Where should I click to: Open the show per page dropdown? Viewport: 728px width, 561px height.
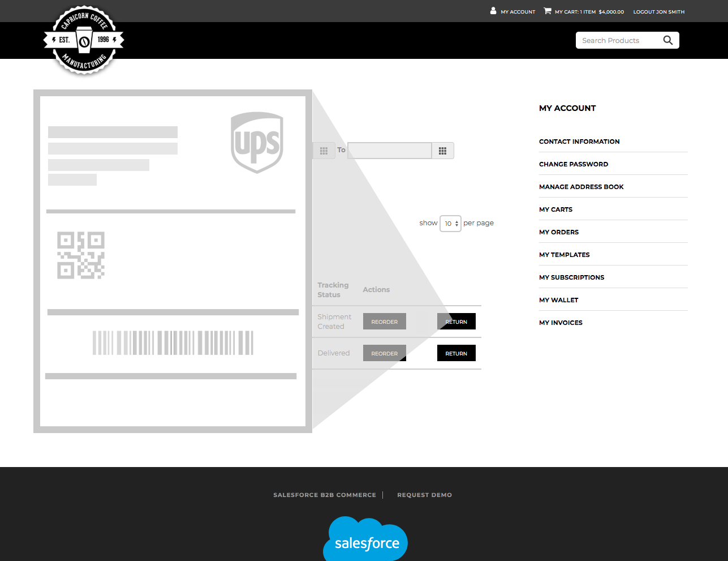tap(450, 224)
